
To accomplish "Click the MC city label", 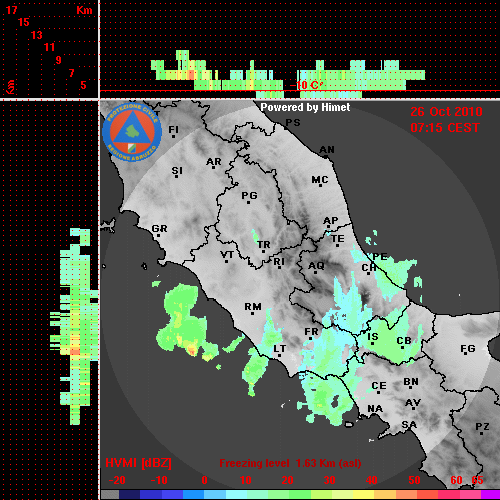I will click(x=320, y=180).
